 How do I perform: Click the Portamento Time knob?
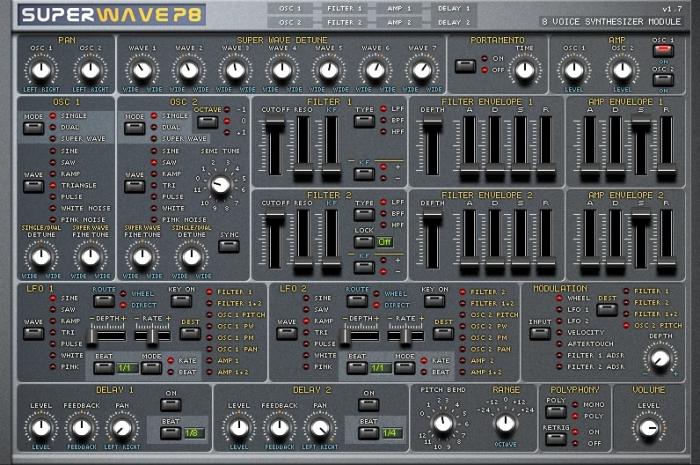[524, 69]
